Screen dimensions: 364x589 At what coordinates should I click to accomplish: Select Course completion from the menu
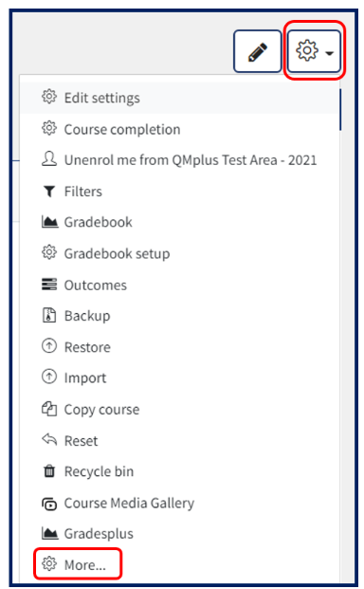pyautogui.click(x=122, y=130)
